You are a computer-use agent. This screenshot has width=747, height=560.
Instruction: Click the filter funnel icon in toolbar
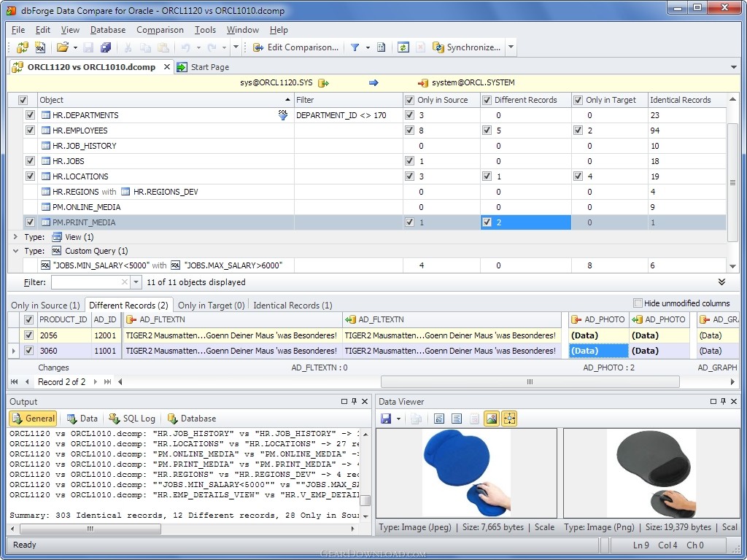coord(355,47)
